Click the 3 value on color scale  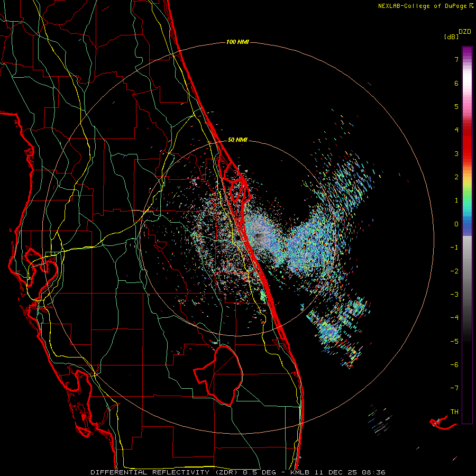(x=456, y=153)
